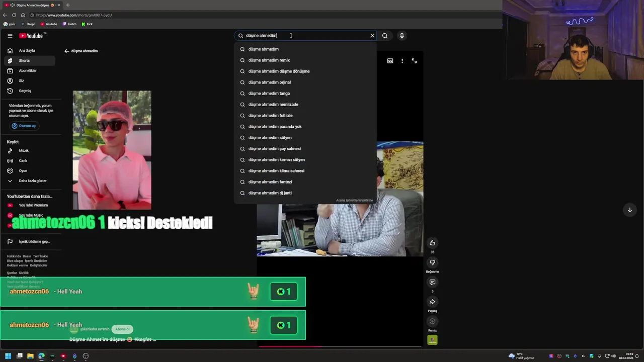Viewport: 644px width, 362px height.
Task: Click the browser back arrow
Action: (x=5, y=15)
